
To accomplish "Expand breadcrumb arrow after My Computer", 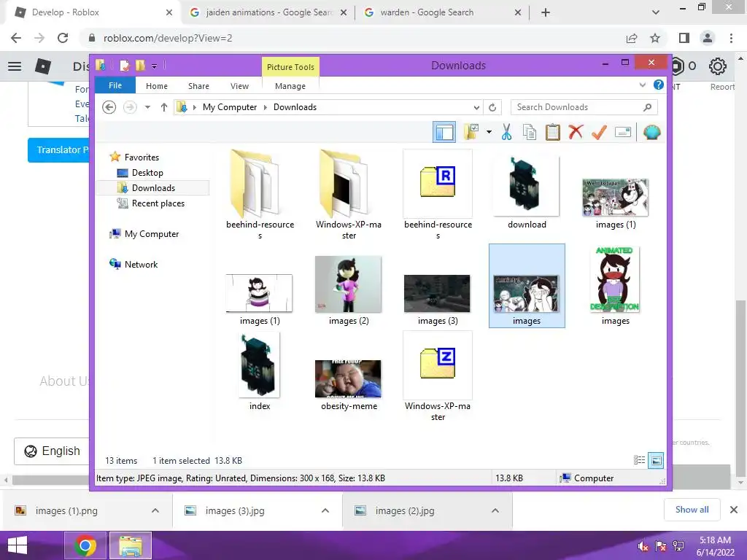I will [x=266, y=108].
